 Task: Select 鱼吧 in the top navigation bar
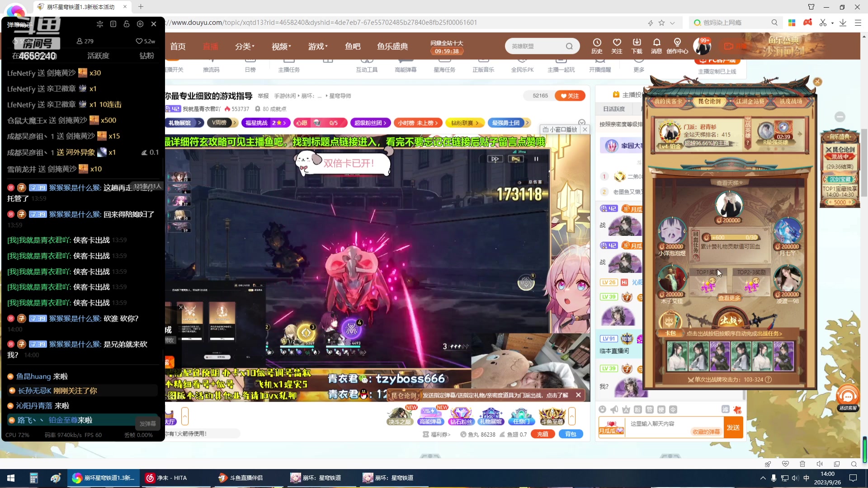click(353, 46)
